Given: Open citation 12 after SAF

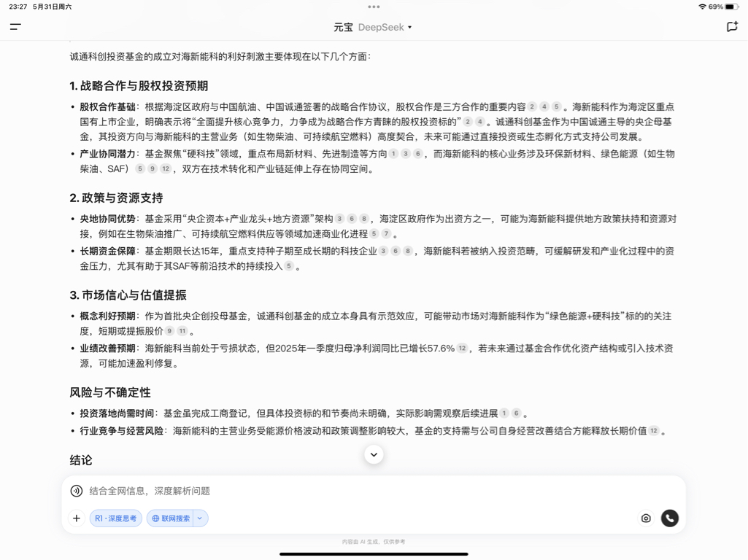Looking at the screenshot, I should (x=166, y=168).
